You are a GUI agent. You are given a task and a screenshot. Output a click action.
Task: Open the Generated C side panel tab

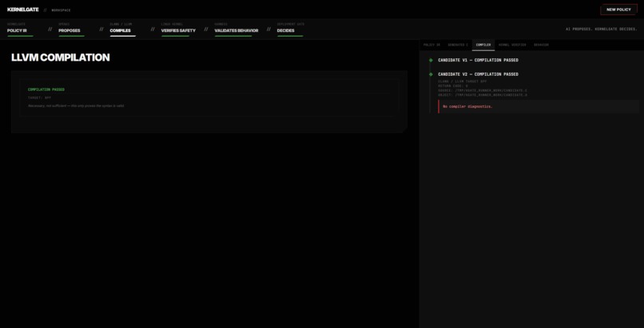coord(458,45)
